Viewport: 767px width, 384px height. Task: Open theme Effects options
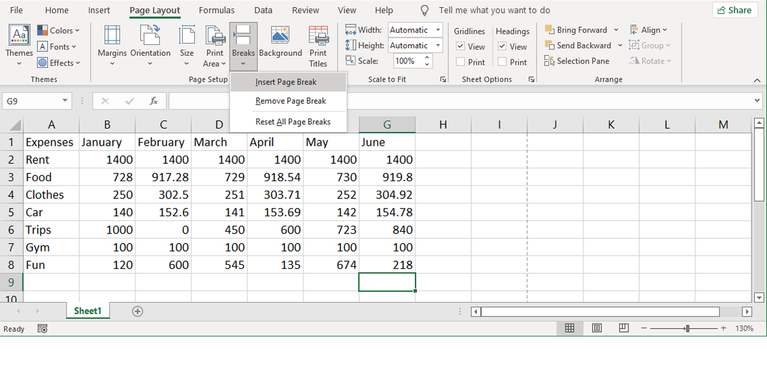[59, 63]
